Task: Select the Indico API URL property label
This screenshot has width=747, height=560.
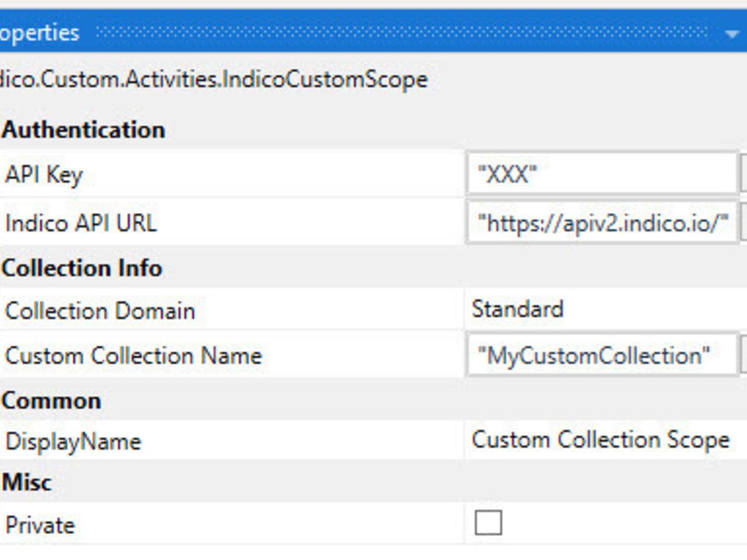Action: coord(81,223)
